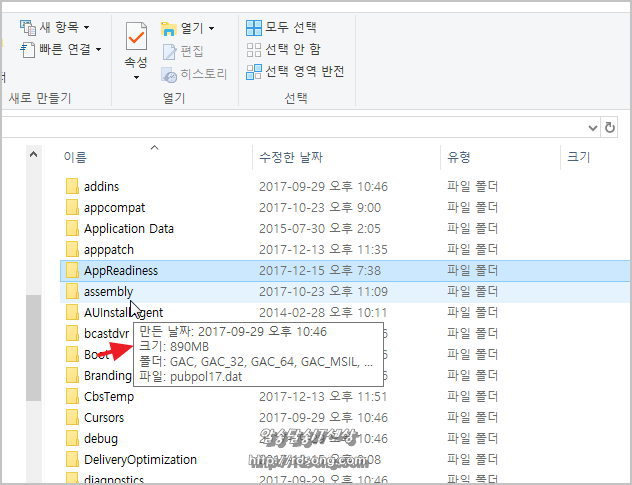
Task: Select the assembly folder icon
Action: [x=73, y=291]
